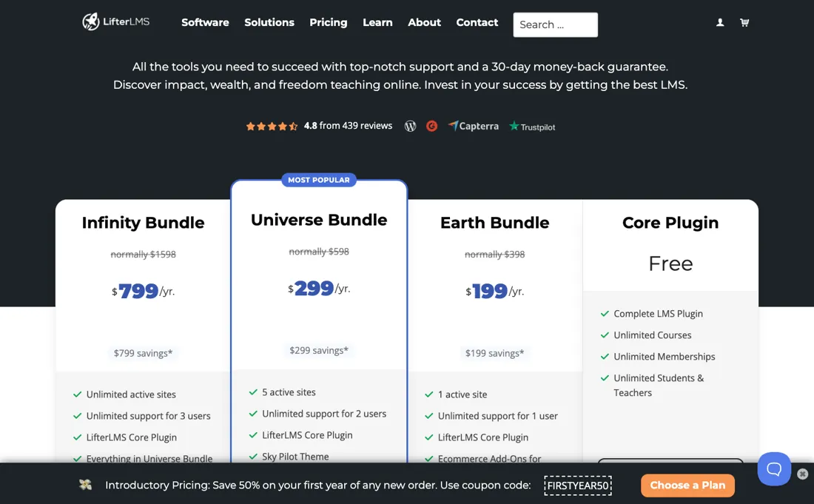
Task: Go to the Pricing page
Action: pos(328,22)
